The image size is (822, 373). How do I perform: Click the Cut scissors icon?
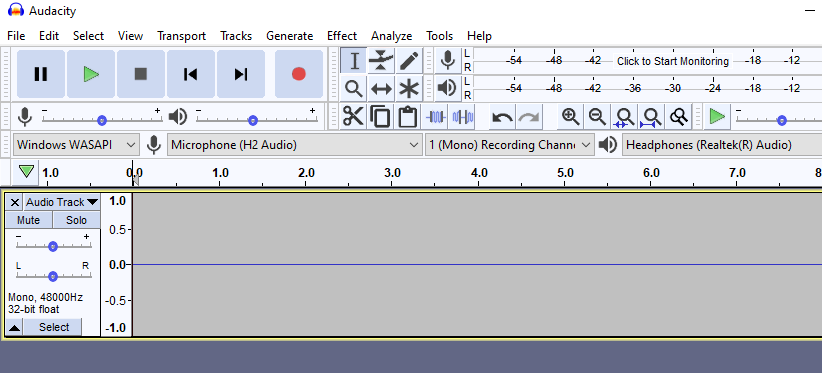tap(353, 116)
